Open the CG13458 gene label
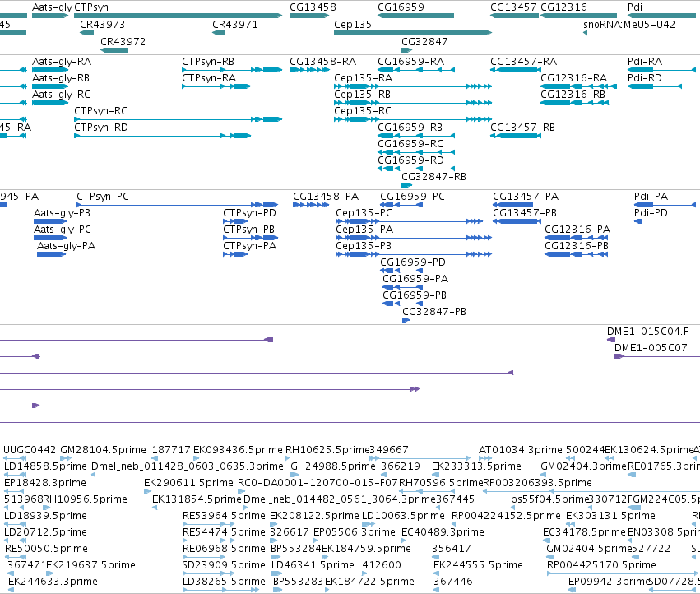The width and height of the screenshot is (700, 594). [313, 7]
